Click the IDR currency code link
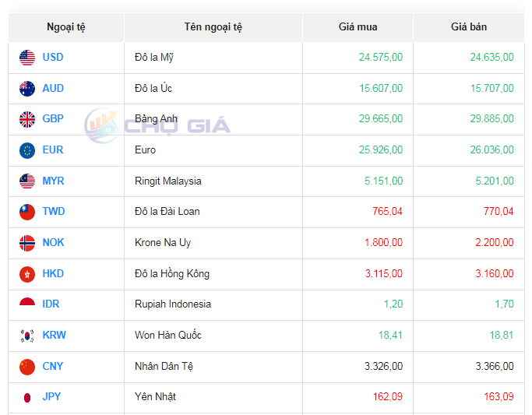Viewport: 532px width, 415px height. point(51,304)
